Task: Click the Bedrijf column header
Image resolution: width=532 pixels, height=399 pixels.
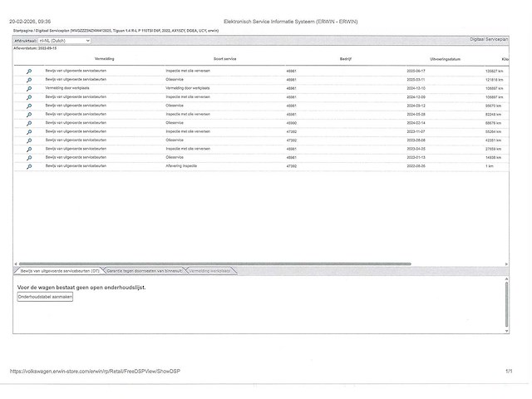Action: (x=345, y=60)
